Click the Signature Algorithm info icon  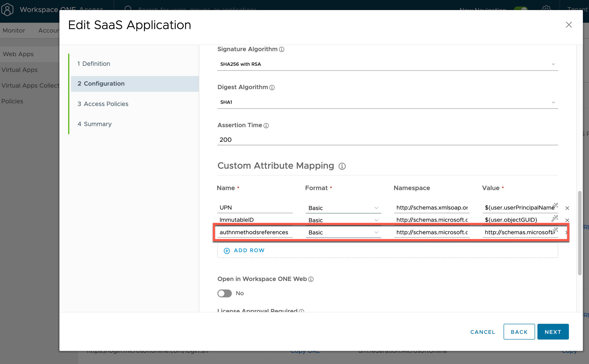pyautogui.click(x=281, y=49)
